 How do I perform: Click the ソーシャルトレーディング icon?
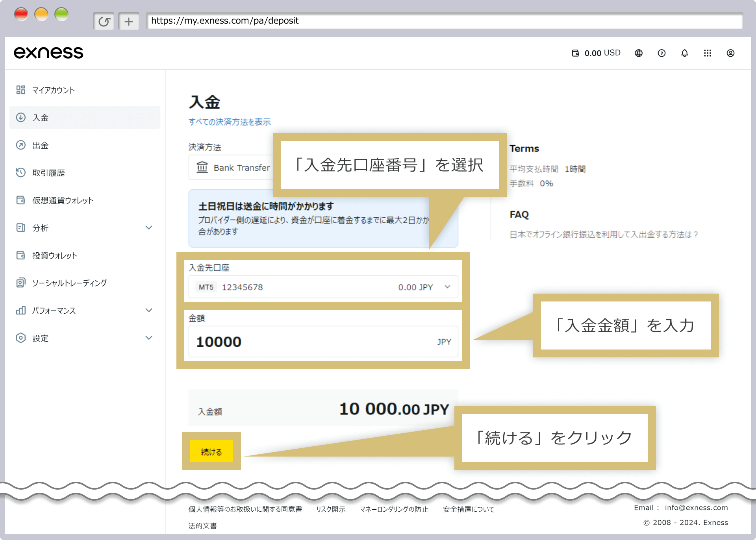(21, 283)
